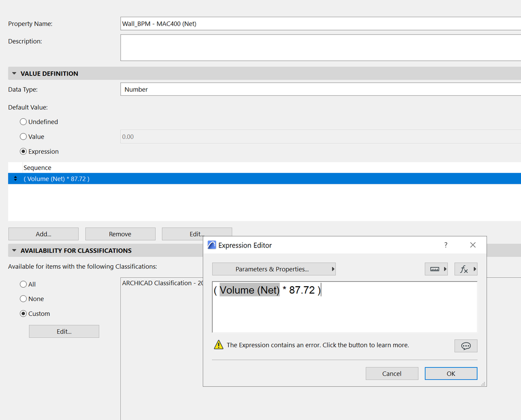Confirm with OK in the Expression Editor
The height and width of the screenshot is (420, 521).
(451, 374)
